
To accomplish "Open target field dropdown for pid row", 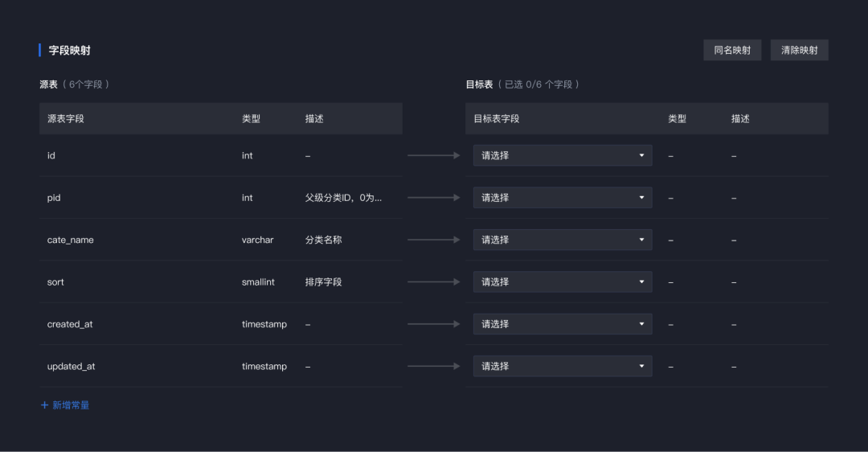I will pos(563,197).
